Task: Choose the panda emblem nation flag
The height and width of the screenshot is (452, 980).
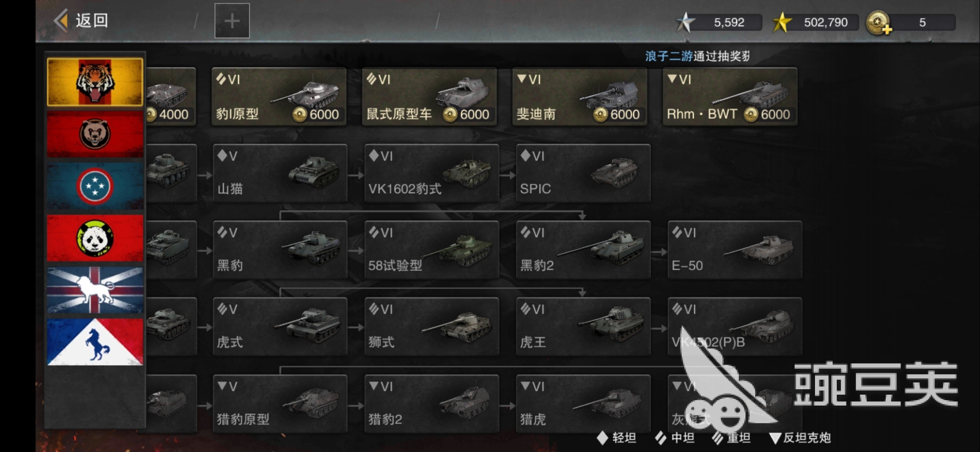Action: coord(95,238)
